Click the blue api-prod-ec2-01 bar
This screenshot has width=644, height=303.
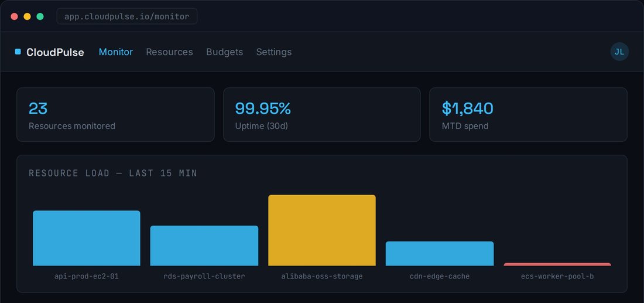(86, 238)
